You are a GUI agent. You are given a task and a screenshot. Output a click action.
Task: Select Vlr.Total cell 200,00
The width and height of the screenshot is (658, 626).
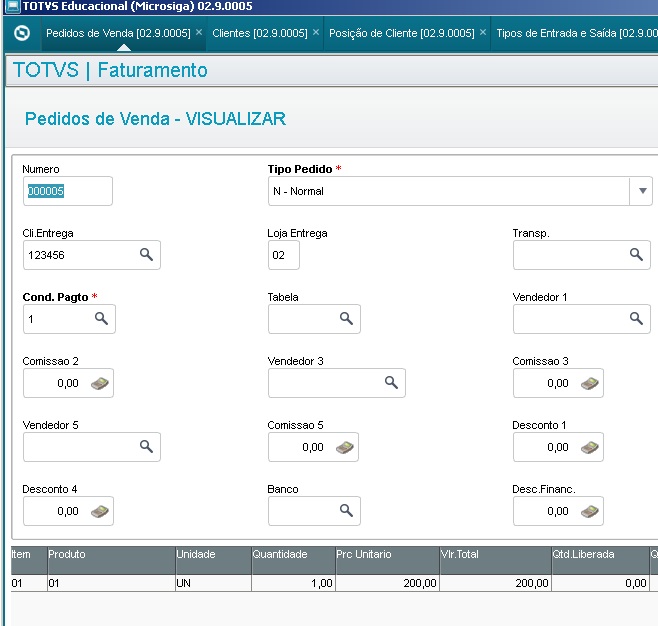tap(495, 583)
